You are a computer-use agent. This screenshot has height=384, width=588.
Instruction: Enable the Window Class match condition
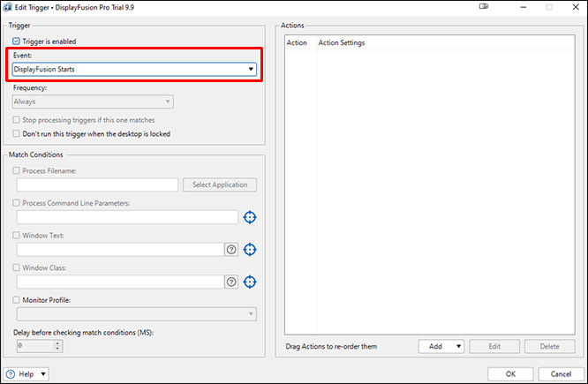pyautogui.click(x=16, y=267)
